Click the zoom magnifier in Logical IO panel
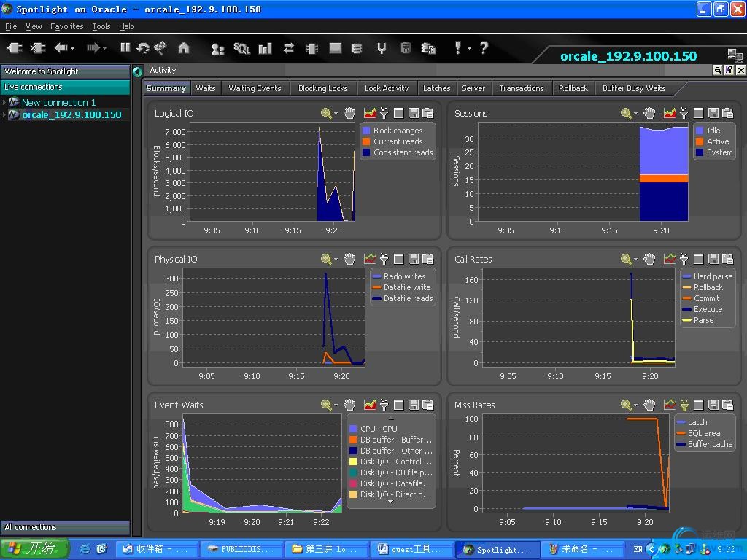Viewport: 747px width, 560px height. point(326,113)
